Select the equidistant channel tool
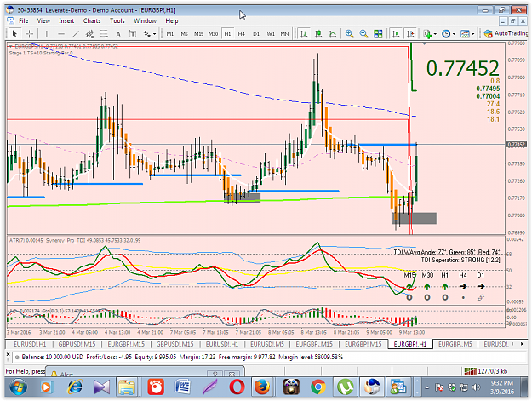Screen dimensions: 532x401 89,33
